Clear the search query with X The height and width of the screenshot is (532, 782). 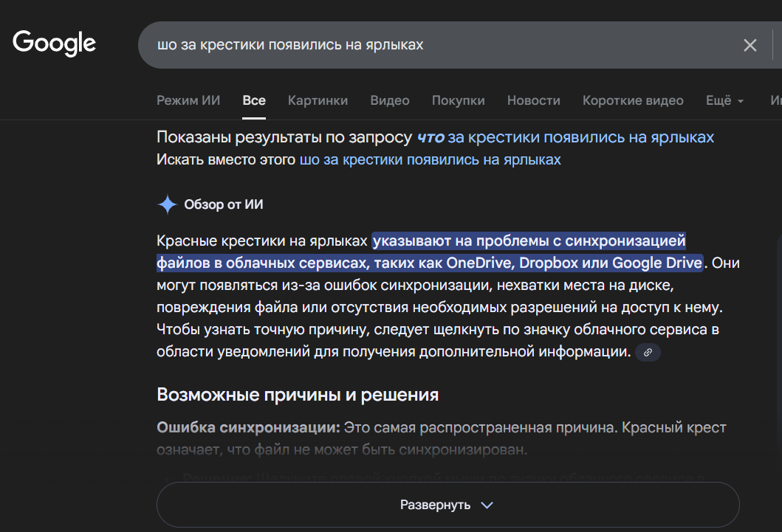pyautogui.click(x=750, y=46)
